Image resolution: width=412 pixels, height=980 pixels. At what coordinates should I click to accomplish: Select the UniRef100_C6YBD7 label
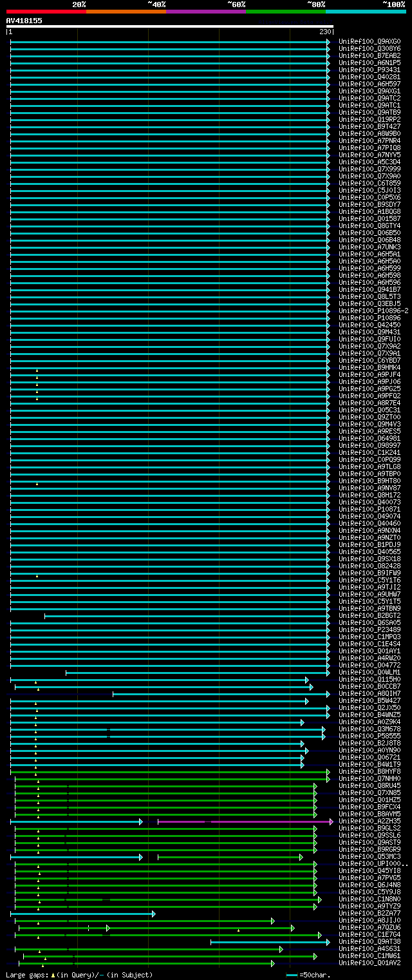[x=370, y=361]
